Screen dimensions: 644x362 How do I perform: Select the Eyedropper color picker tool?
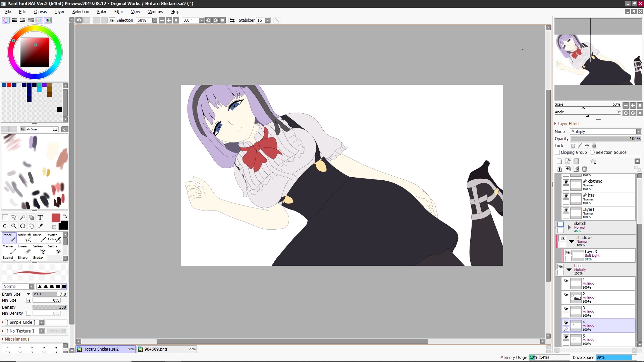pyautogui.click(x=40, y=226)
